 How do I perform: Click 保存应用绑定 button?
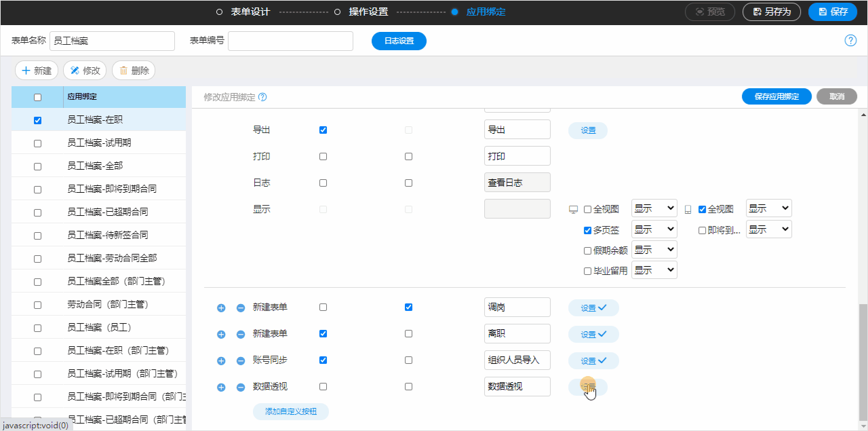(x=777, y=96)
